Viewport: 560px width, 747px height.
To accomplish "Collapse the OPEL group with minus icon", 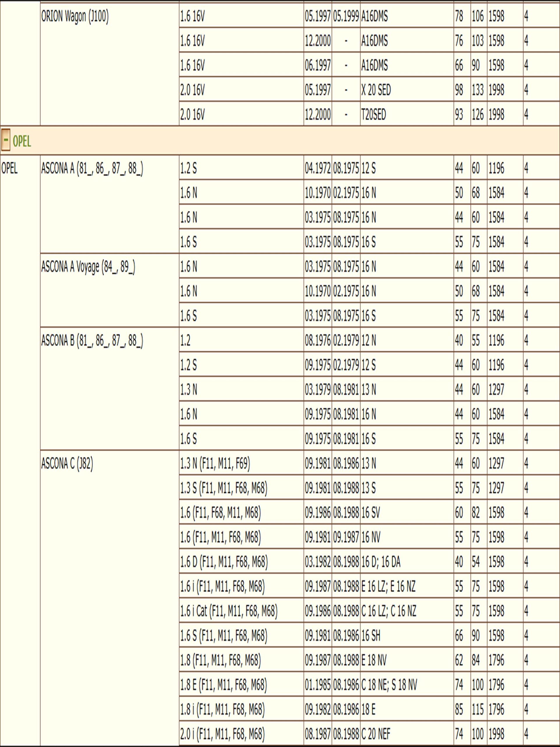I will 6,140.
